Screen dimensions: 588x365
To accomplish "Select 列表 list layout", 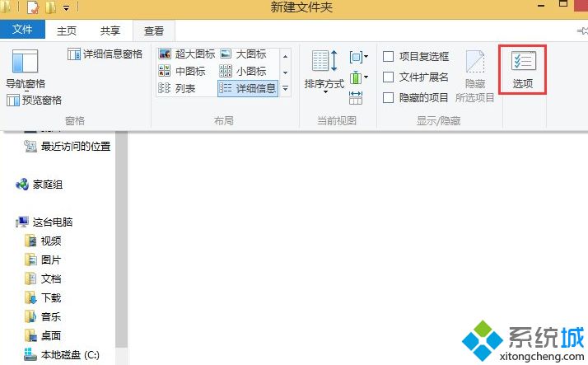I will pyautogui.click(x=177, y=88).
